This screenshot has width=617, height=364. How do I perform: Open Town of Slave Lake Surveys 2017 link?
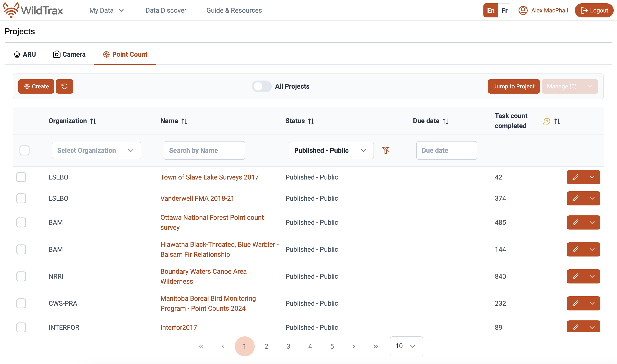209,177
